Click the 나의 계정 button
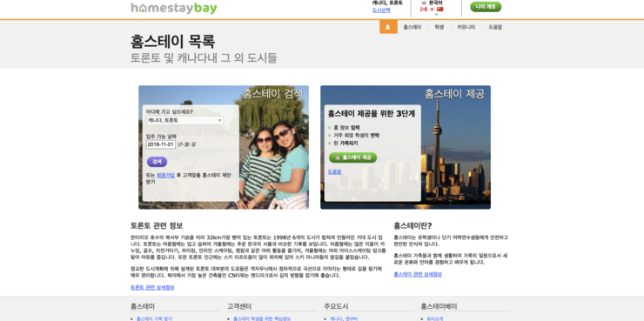Screen dimensions: 644x321 point(486,7)
